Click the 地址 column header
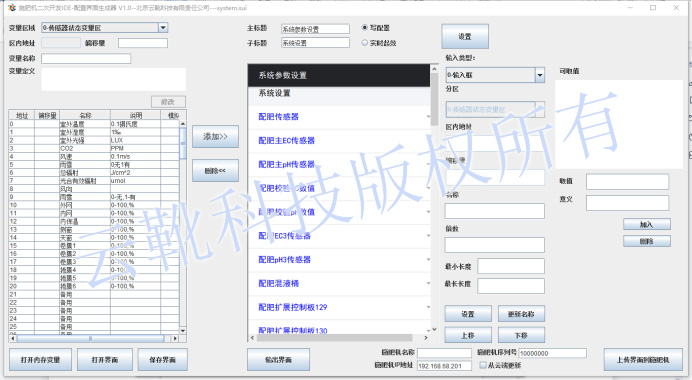692x380 pixels. [22, 116]
